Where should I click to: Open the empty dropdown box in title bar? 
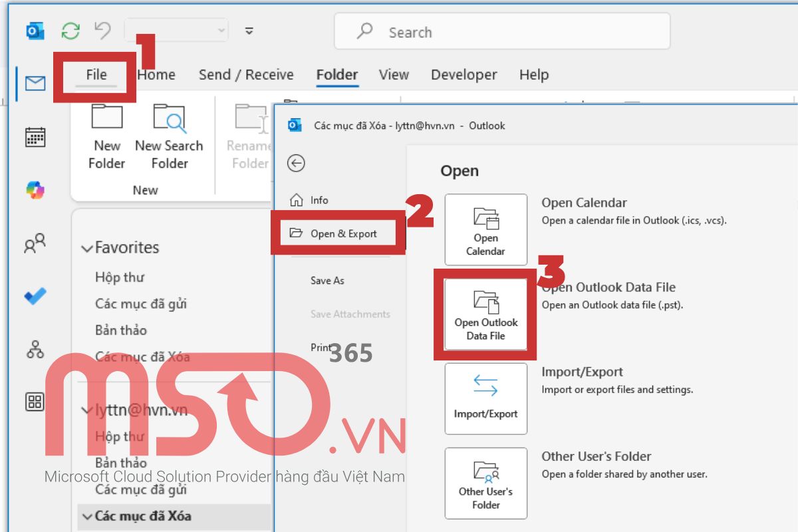pos(176,31)
